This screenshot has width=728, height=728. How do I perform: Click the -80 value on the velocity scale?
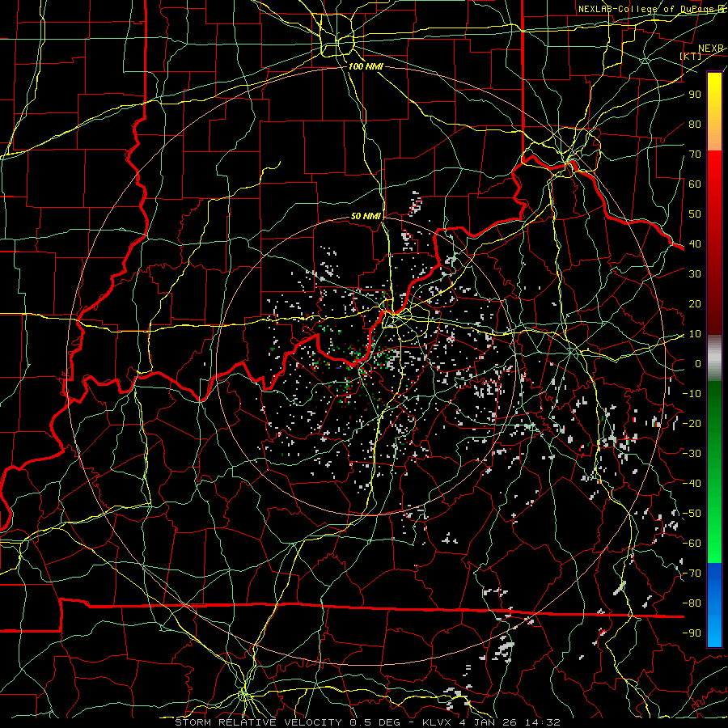pyautogui.click(x=692, y=603)
